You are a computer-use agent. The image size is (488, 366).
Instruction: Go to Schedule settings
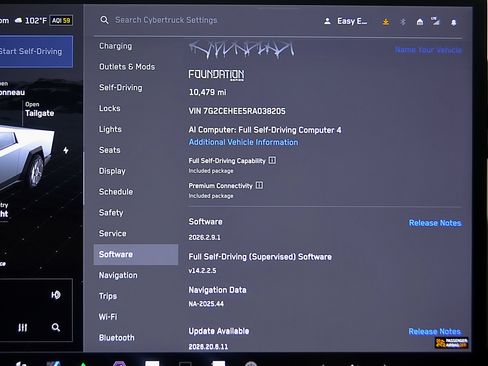point(116,192)
